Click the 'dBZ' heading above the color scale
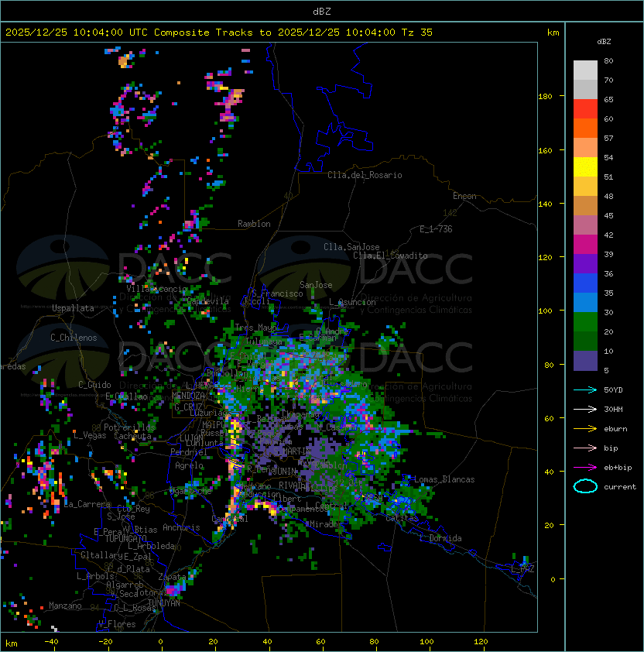 pos(604,42)
